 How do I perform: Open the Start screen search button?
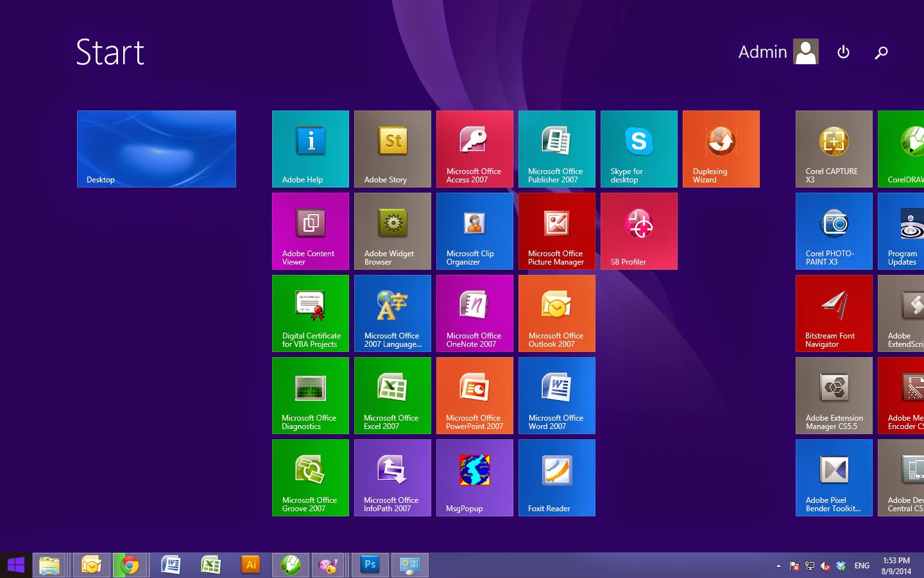click(881, 53)
